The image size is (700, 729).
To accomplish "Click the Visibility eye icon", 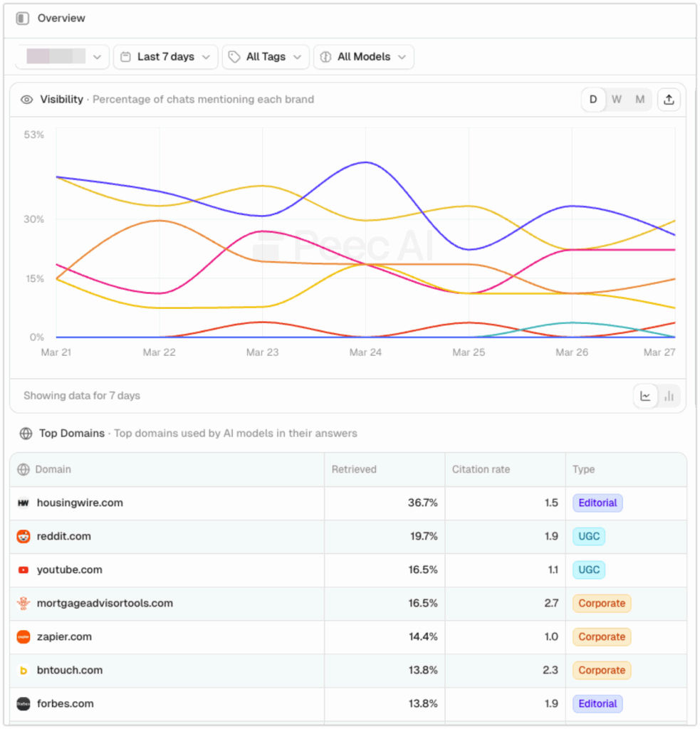I will pos(26,99).
